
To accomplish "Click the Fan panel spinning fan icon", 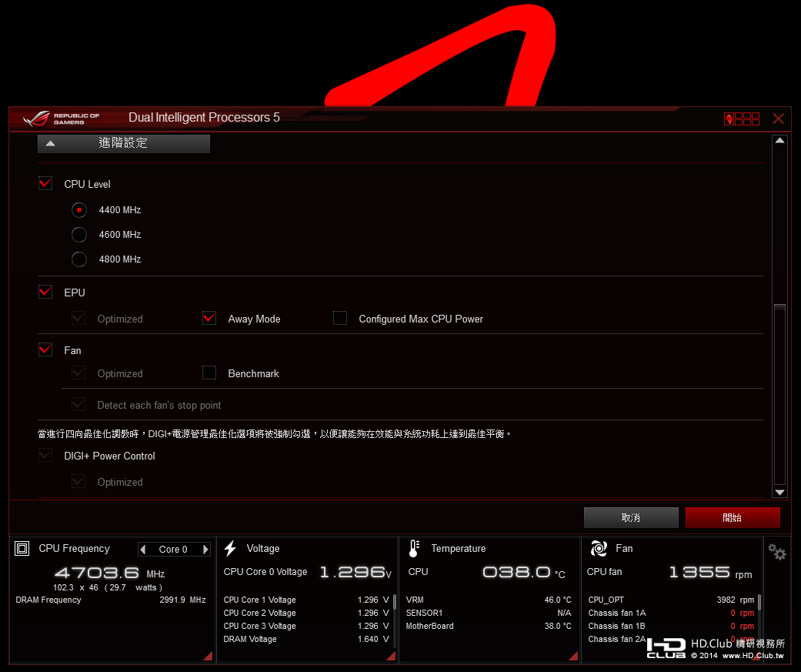I will 599,549.
